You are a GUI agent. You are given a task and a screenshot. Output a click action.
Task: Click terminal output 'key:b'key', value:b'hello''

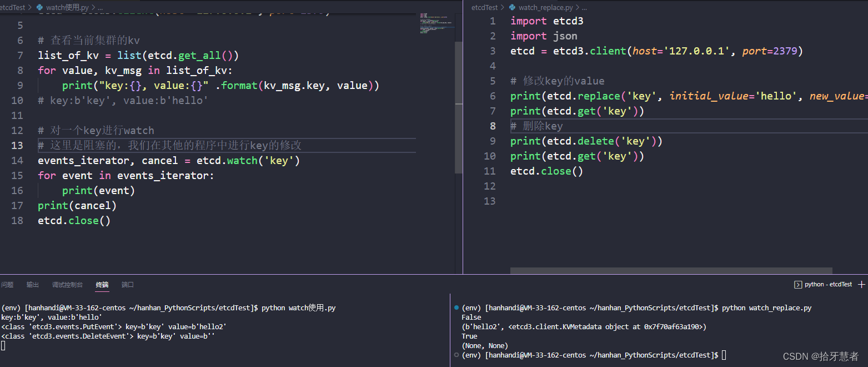click(52, 317)
